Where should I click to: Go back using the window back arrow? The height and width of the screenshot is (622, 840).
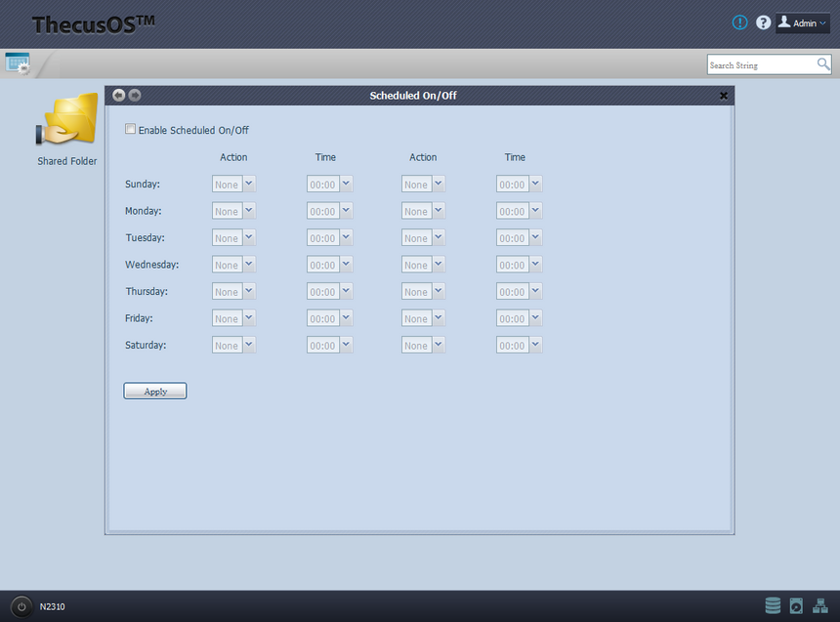119,95
